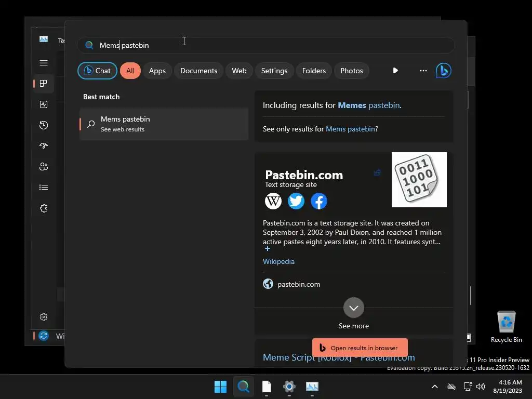This screenshot has width=532, height=399.
Task: Select the Apps filter tab
Action: pyautogui.click(x=157, y=71)
